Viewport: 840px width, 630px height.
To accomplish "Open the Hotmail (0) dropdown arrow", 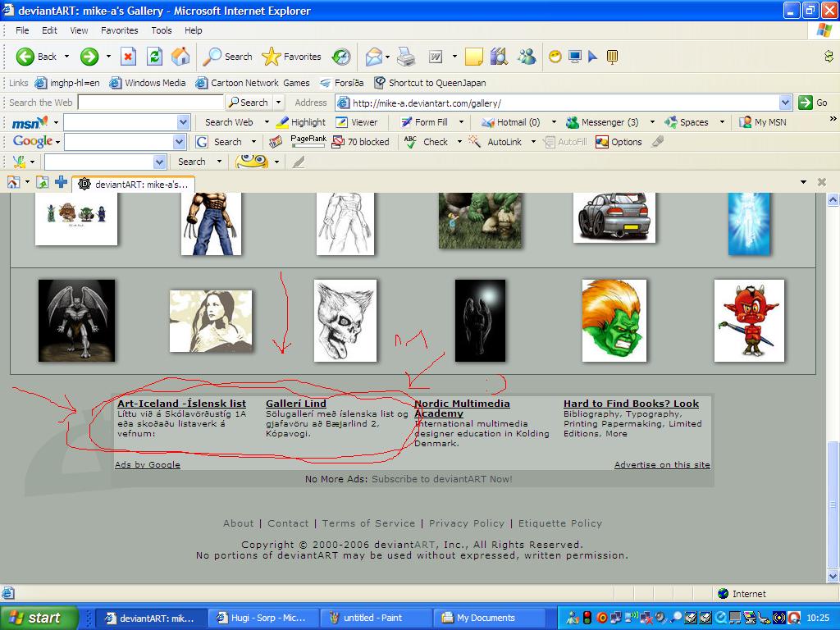I will click(x=554, y=122).
